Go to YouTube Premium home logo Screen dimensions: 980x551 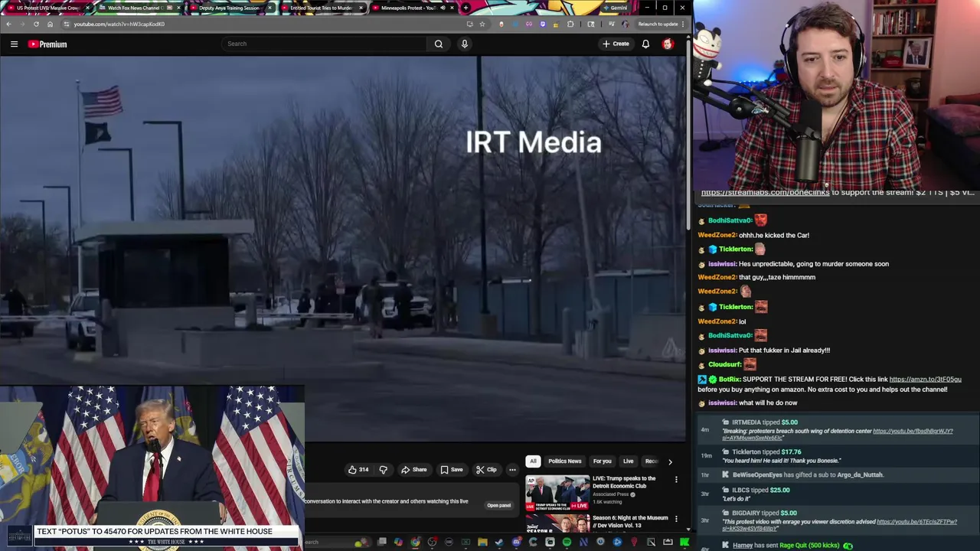pos(47,44)
